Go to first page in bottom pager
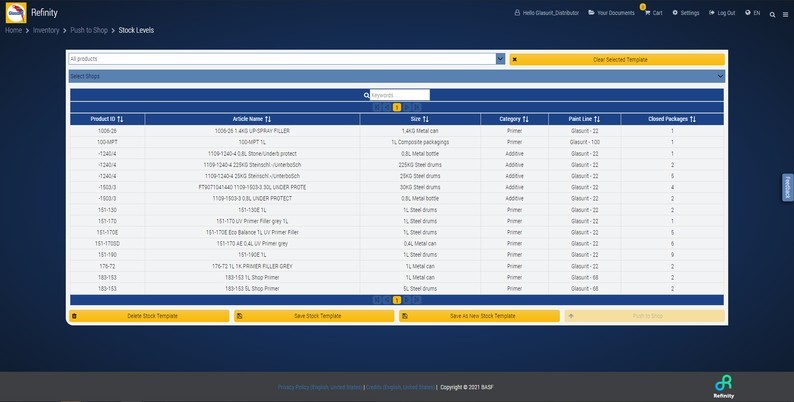The width and height of the screenshot is (794, 402). click(377, 300)
